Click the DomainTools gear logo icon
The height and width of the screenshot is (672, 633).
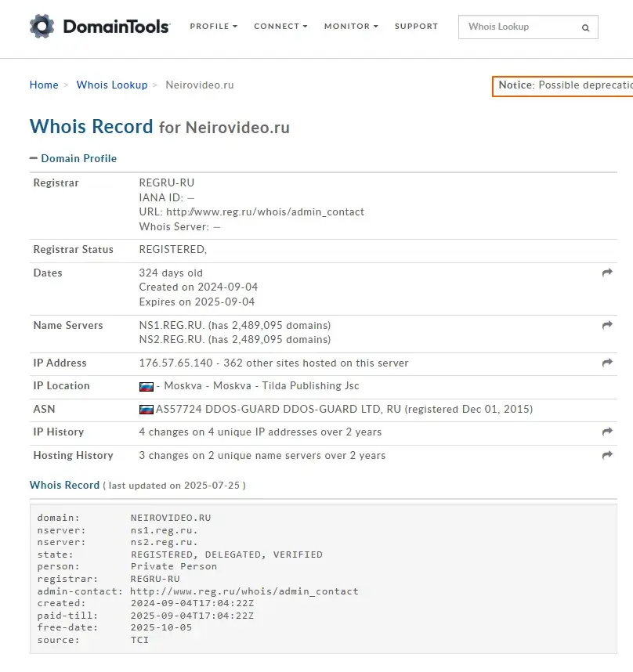(x=42, y=26)
